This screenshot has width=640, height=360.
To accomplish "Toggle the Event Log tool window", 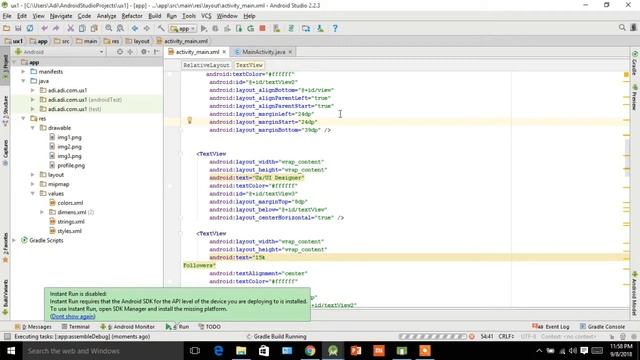I will pos(551,327).
